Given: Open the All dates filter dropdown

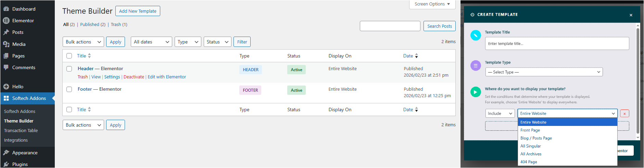Looking at the screenshot, I should pyautogui.click(x=151, y=42).
